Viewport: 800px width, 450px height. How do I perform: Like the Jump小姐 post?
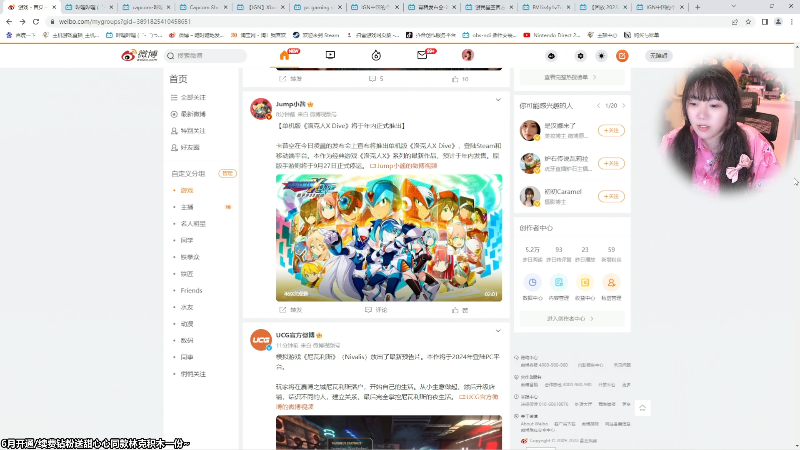click(460, 310)
